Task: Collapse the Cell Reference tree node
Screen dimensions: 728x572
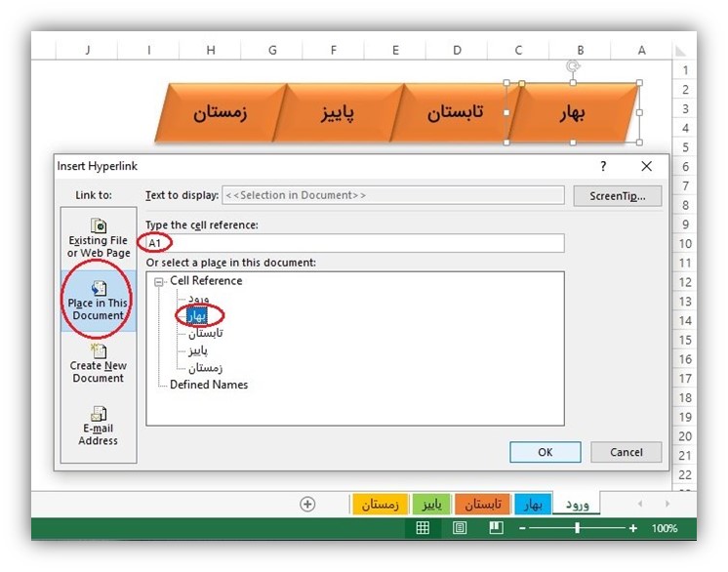Action: tap(160, 281)
